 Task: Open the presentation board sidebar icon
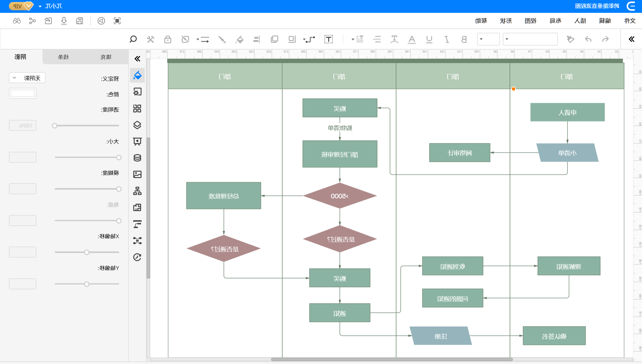pyautogui.click(x=137, y=141)
